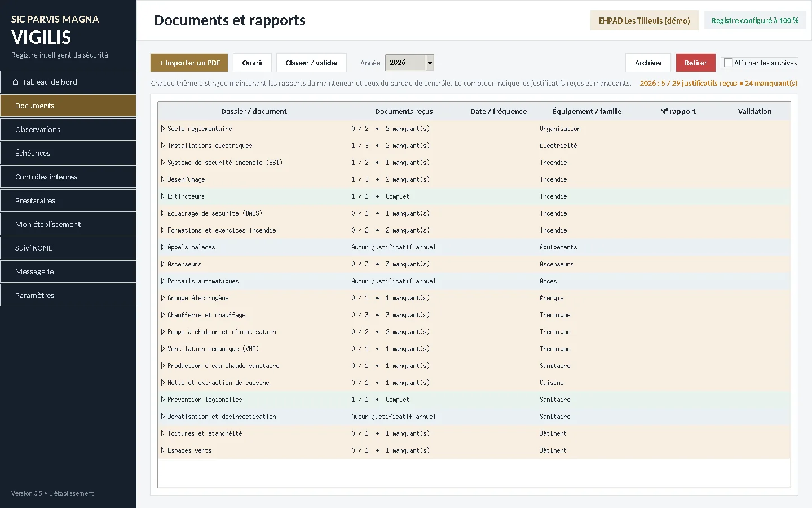Expand the Extincteurs row
The width and height of the screenshot is (812, 508).
tap(163, 196)
